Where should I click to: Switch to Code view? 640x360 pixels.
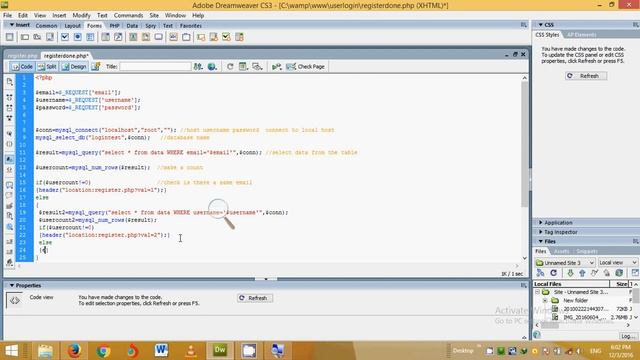point(22,67)
